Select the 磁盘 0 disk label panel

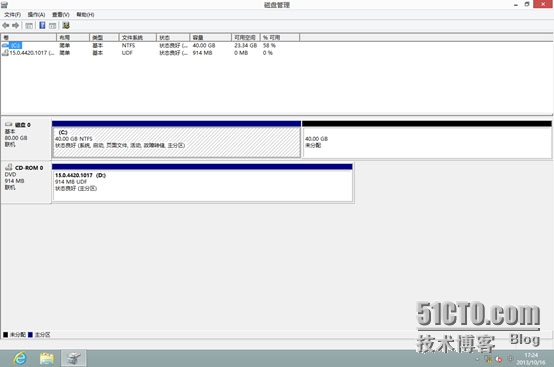pyautogui.click(x=26, y=139)
